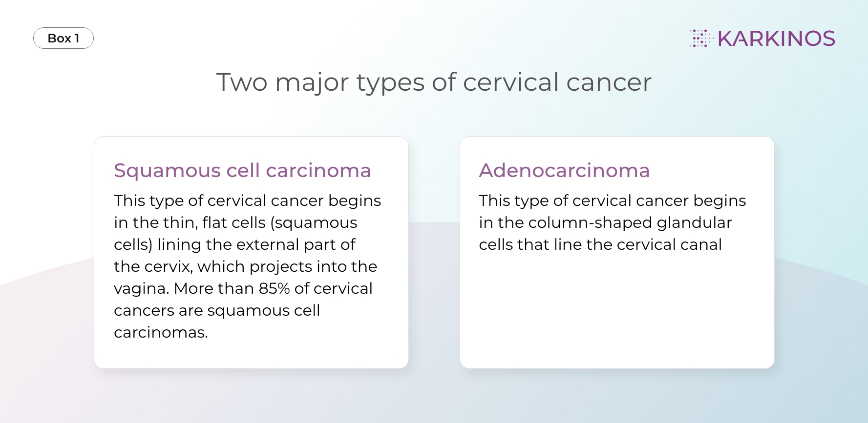Click '(squamous' in the left card text

[314, 223]
